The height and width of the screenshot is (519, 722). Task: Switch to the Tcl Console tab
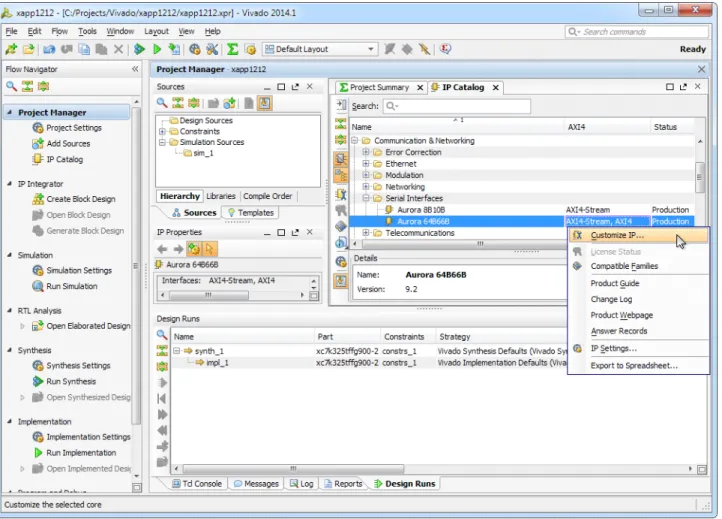(197, 484)
